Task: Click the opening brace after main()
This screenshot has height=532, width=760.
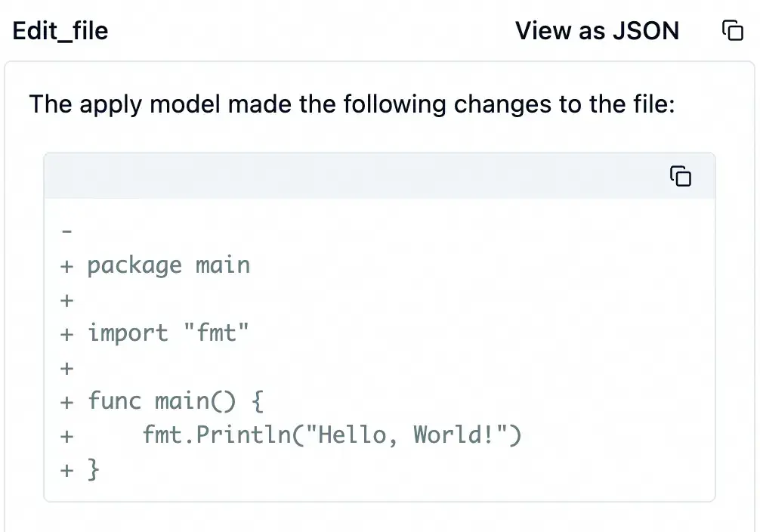Action: pyautogui.click(x=256, y=401)
